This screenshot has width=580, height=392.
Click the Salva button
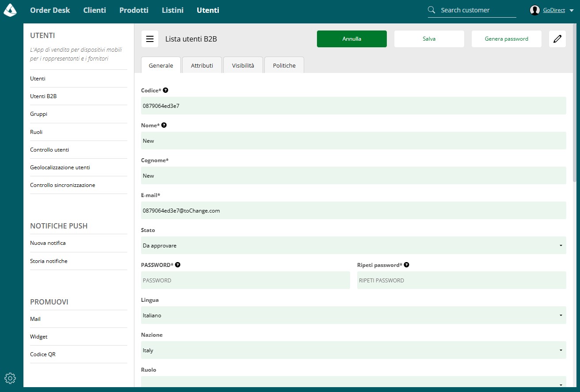click(429, 39)
